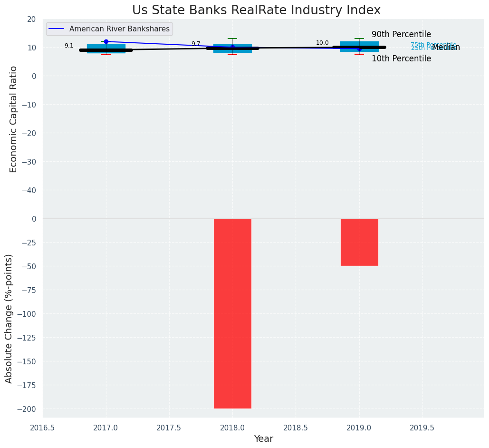
Task: Click the Median annotation label
Action: pyautogui.click(x=447, y=48)
